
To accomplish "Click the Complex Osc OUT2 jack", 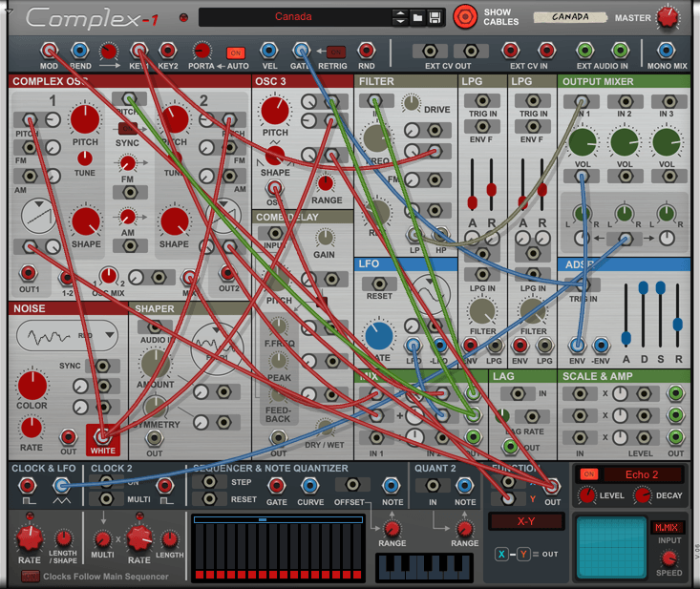I will [227, 272].
